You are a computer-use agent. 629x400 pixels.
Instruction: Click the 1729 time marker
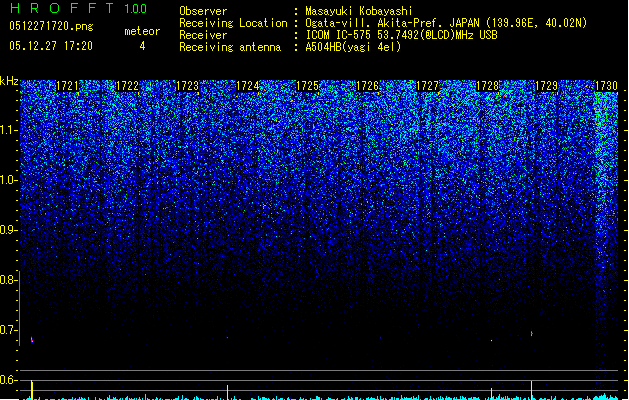click(546, 86)
